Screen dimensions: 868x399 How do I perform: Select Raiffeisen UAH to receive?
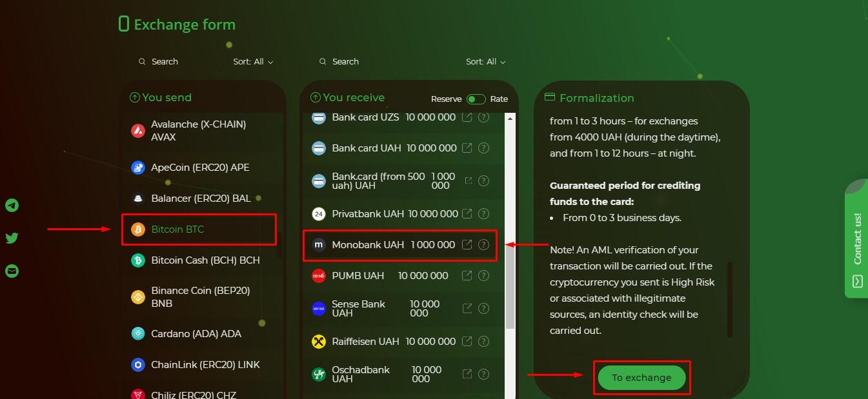[403, 342]
